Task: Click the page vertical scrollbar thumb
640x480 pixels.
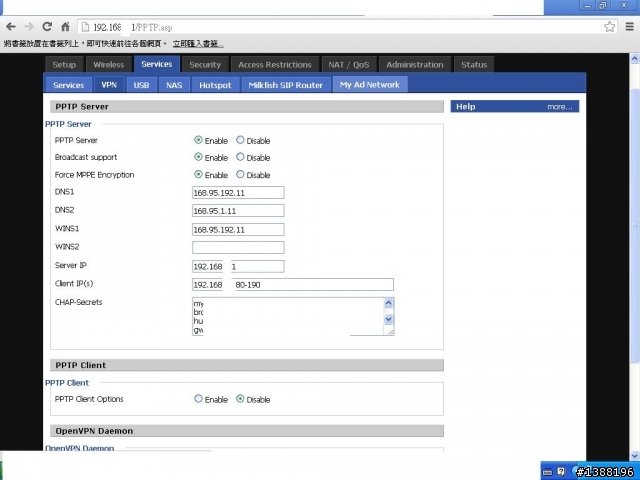Action: pos(635,224)
